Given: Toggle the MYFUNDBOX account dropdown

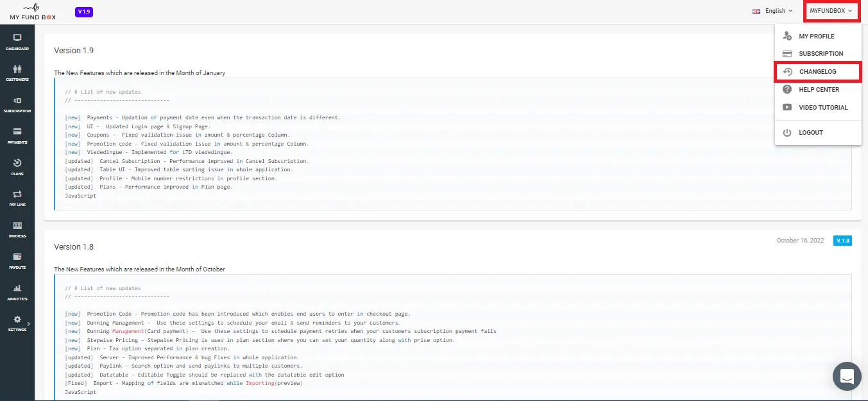Looking at the screenshot, I should 831,11.
